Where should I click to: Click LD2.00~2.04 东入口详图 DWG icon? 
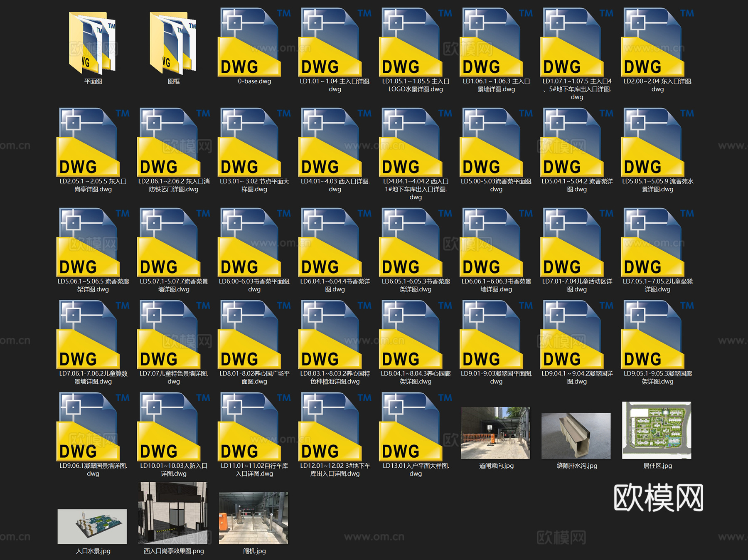[x=653, y=43]
